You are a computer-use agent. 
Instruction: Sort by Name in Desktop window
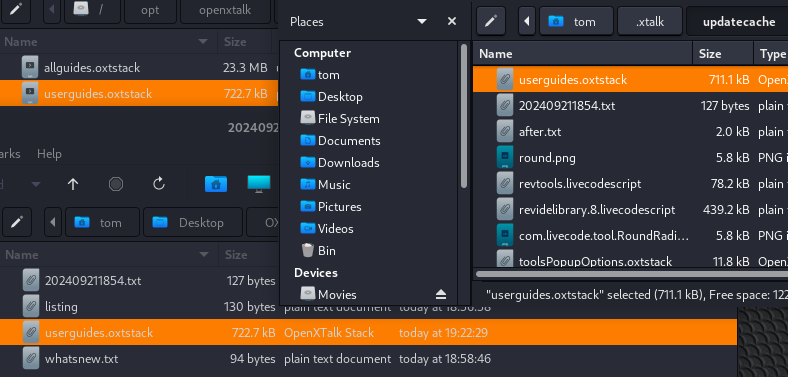click(109, 255)
